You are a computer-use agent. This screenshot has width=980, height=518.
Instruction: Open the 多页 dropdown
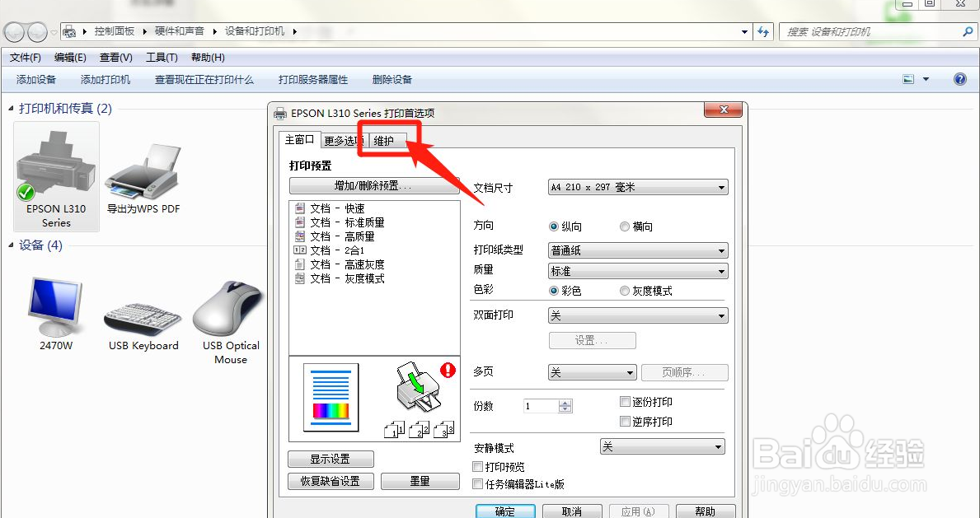click(x=592, y=372)
